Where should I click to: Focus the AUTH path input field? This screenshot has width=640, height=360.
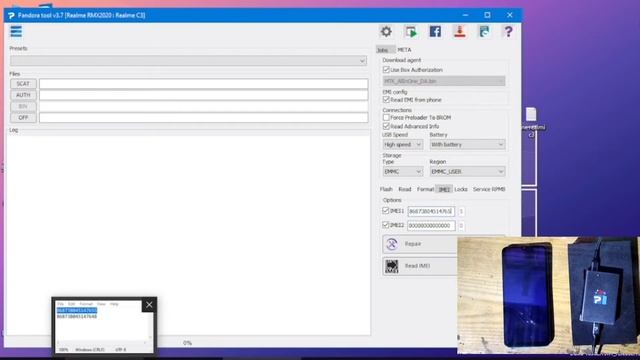(x=203, y=95)
